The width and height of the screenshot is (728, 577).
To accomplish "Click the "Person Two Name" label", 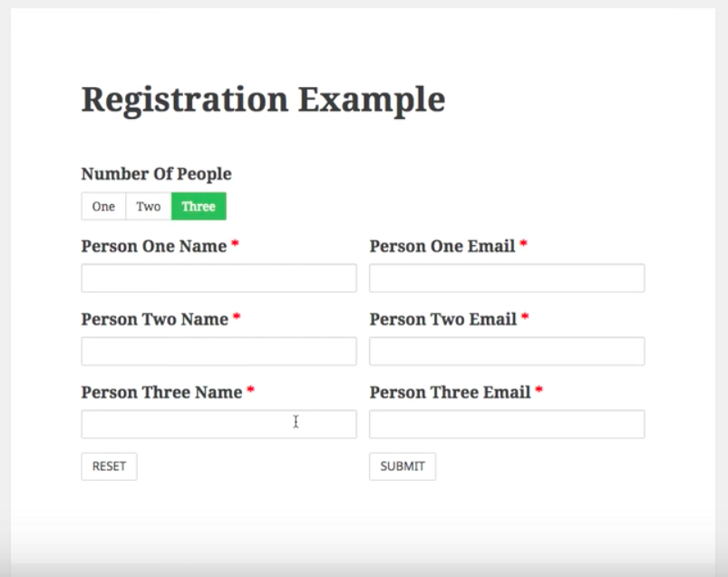I will (x=155, y=319).
